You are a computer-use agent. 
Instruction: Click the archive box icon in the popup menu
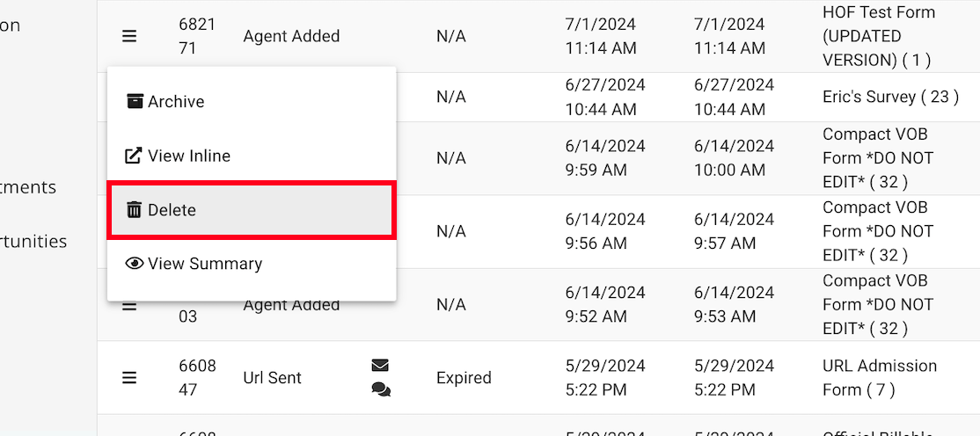pos(135,101)
